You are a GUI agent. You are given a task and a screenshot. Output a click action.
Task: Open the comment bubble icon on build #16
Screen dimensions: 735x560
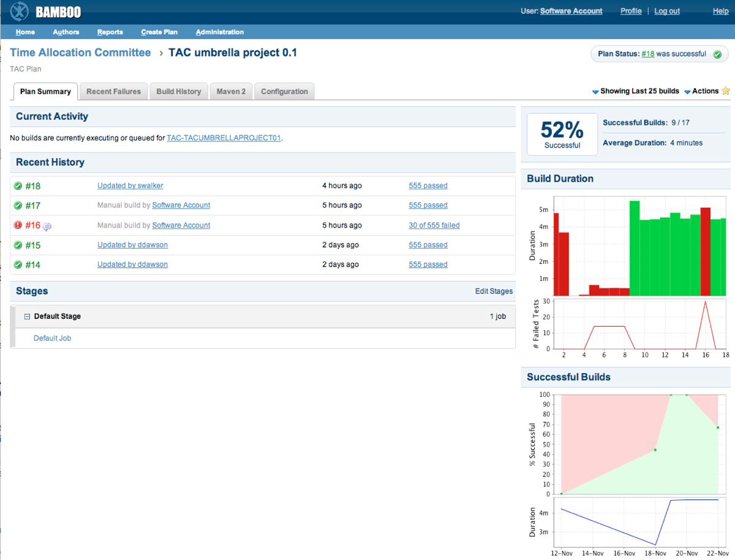click(47, 226)
